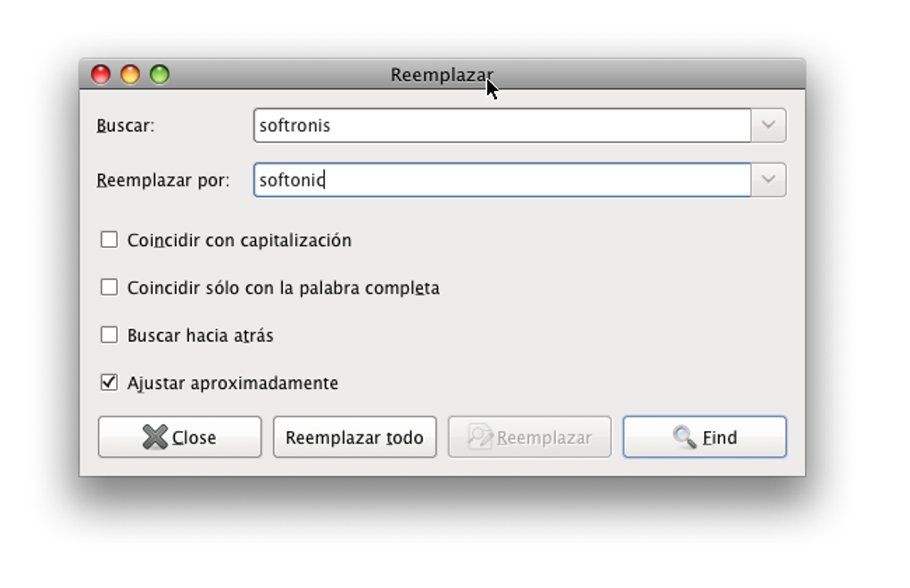Click the "Reemplazar por:" field label
This screenshot has width=910, height=588.
(163, 180)
